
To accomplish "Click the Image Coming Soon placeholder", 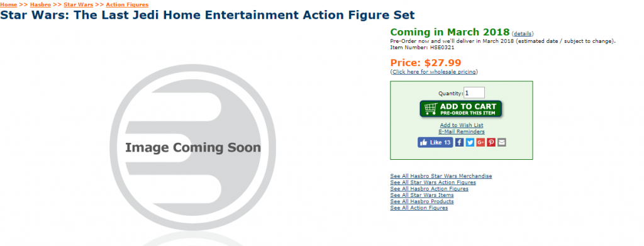I will tap(192, 147).
